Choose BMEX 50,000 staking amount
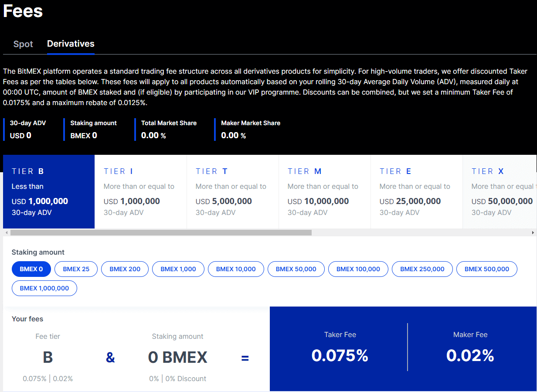Viewport: 537px width, 392px height. pyautogui.click(x=296, y=269)
